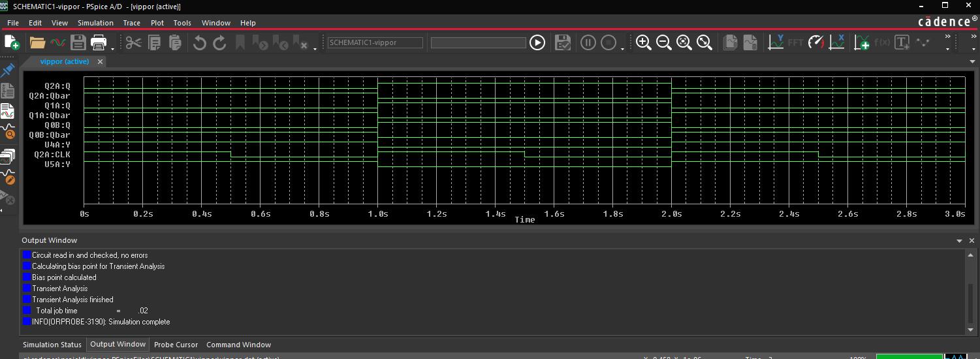Click the Zoom In magnifier icon
This screenshot has height=359, width=980.
click(x=643, y=42)
